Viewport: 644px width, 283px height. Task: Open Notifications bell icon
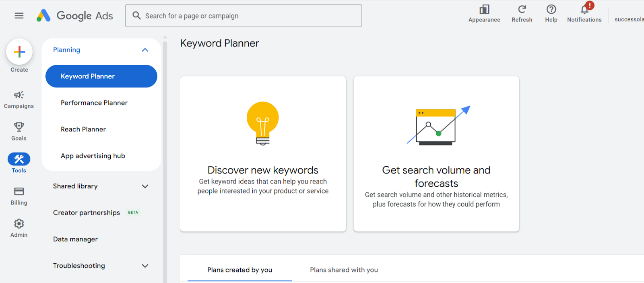point(584,10)
